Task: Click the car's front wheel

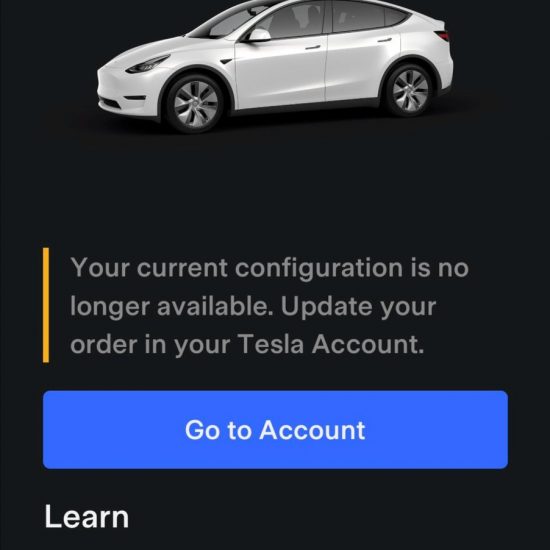Action: tap(195, 104)
